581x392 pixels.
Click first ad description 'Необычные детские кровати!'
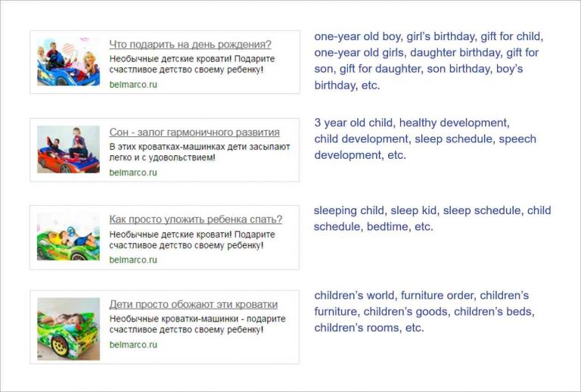point(171,59)
